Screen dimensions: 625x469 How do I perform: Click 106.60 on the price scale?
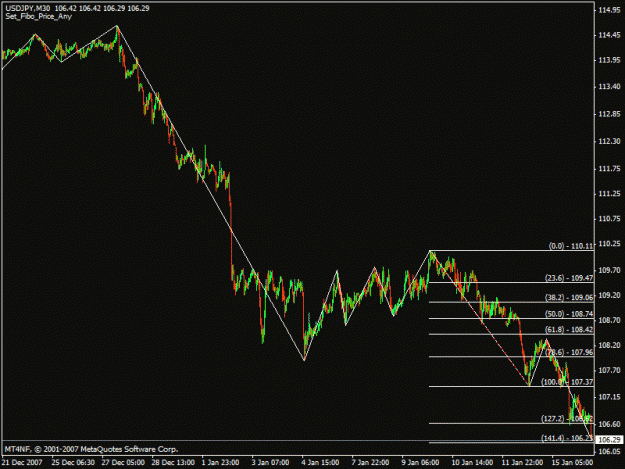pyautogui.click(x=609, y=424)
